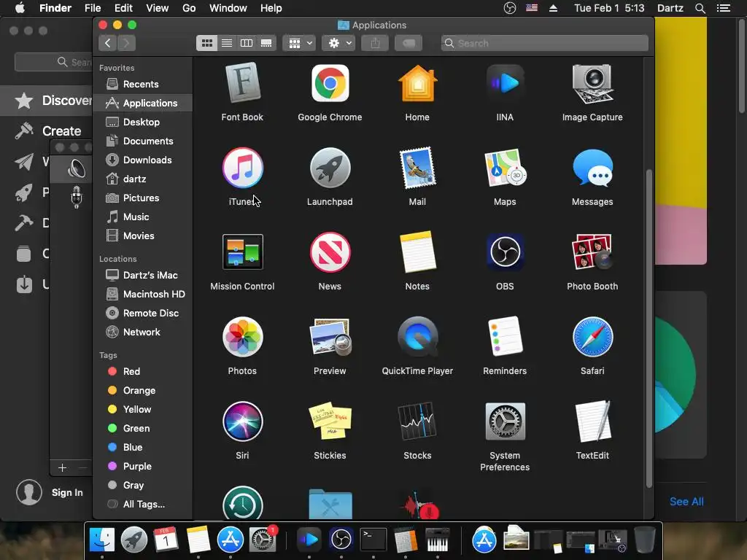
Task: Open the Edit menu
Action: pyautogui.click(x=123, y=8)
